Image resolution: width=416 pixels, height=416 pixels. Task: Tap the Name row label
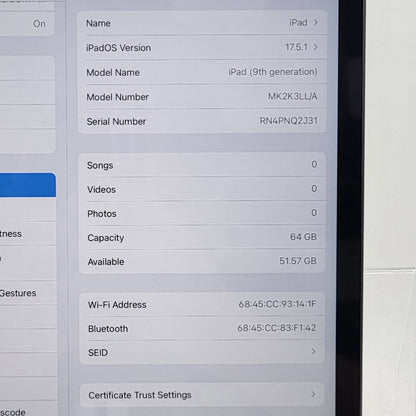98,23
